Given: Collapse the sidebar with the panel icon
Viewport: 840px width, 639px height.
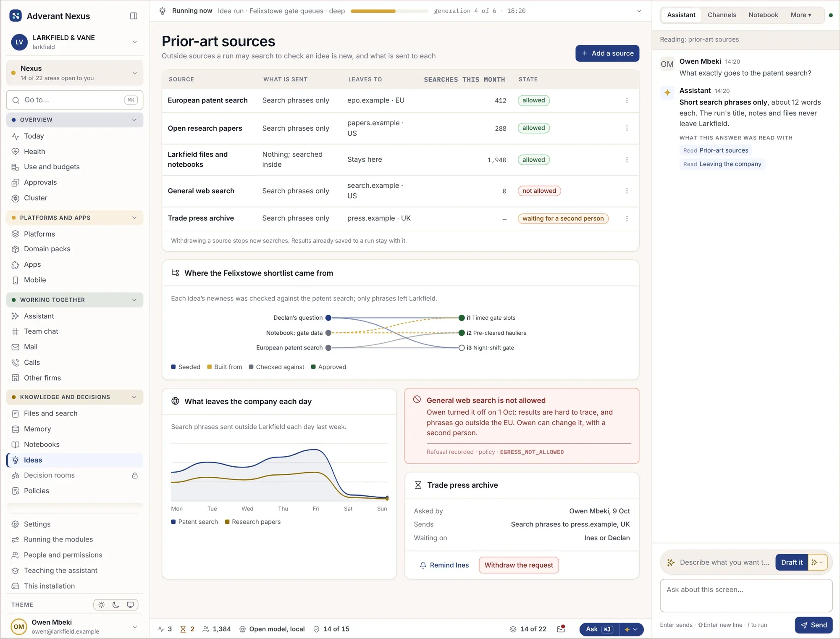Looking at the screenshot, I should 134,16.
